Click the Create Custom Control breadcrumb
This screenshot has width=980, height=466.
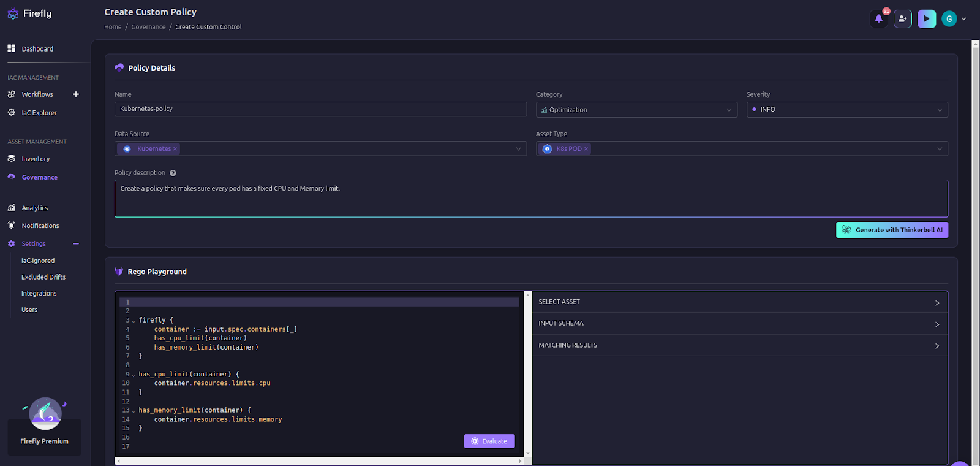click(208, 27)
